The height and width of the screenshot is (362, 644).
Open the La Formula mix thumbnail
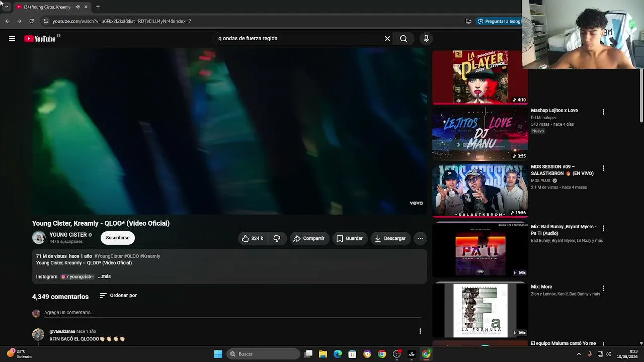click(x=480, y=310)
